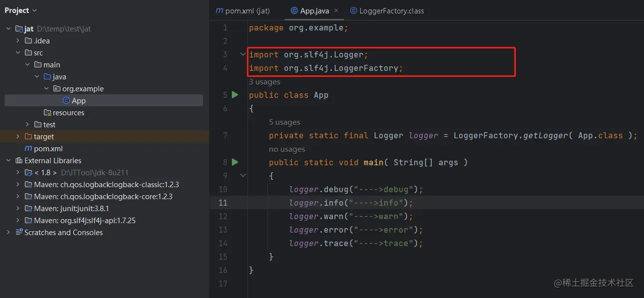The height and width of the screenshot is (298, 644).
Task: Click the '3 usages' hint above class App
Action: click(x=264, y=82)
